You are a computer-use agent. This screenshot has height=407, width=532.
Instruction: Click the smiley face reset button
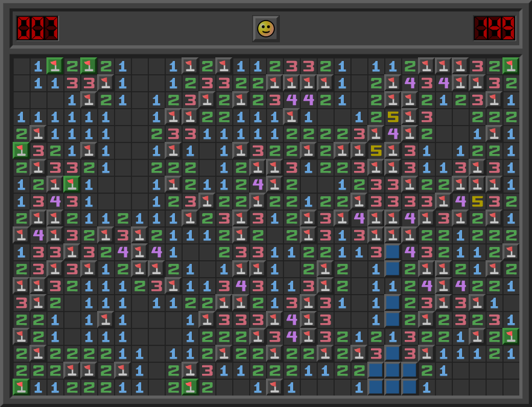tap(265, 28)
